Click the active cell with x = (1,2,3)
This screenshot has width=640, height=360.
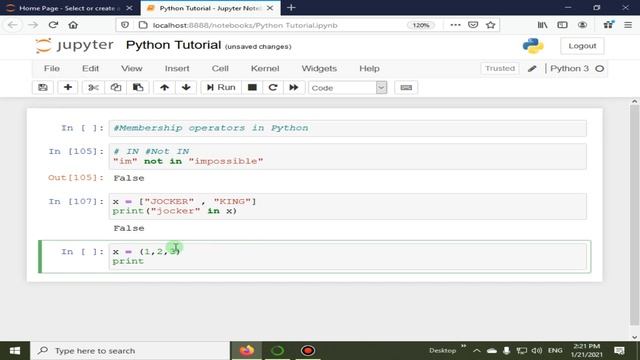tap(348, 256)
